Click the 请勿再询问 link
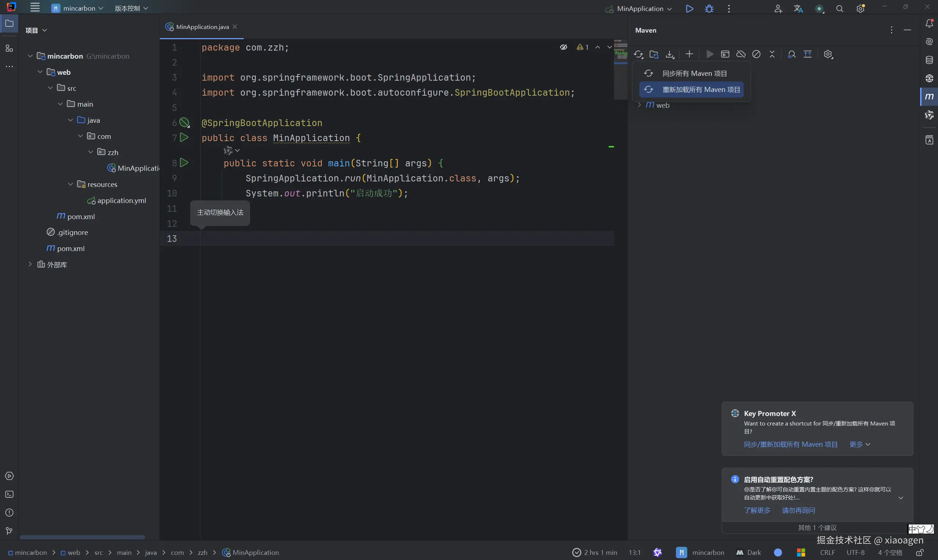Screen dimensions: 938x560 (798, 511)
